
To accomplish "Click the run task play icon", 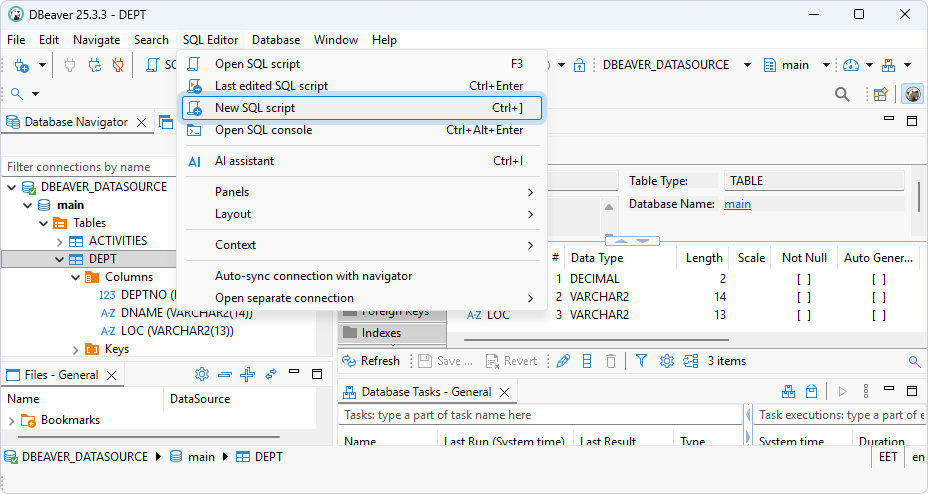I will [843, 391].
